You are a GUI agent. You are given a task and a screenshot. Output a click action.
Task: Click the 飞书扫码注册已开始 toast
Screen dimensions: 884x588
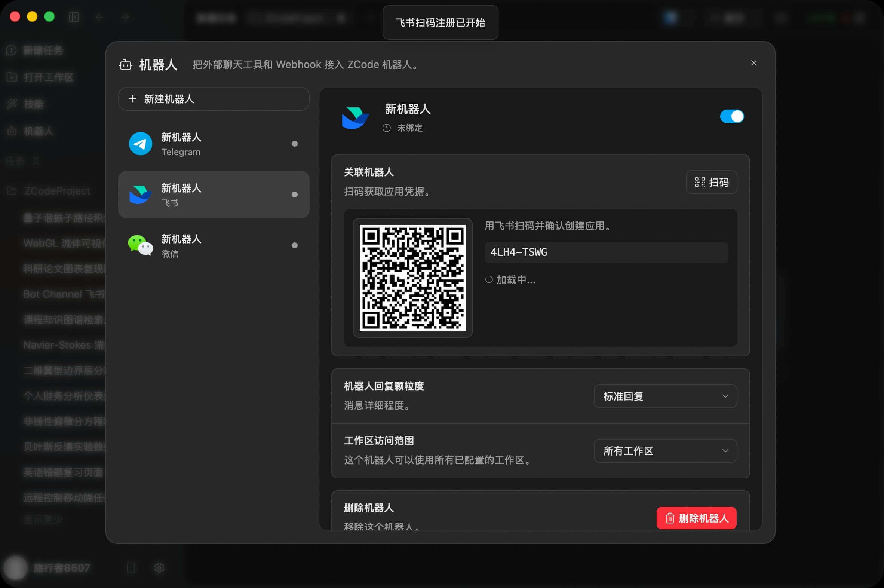pyautogui.click(x=440, y=22)
